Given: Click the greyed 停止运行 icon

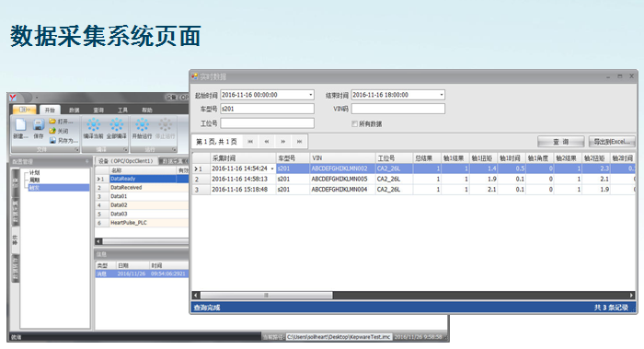Looking at the screenshot, I should point(165,124).
